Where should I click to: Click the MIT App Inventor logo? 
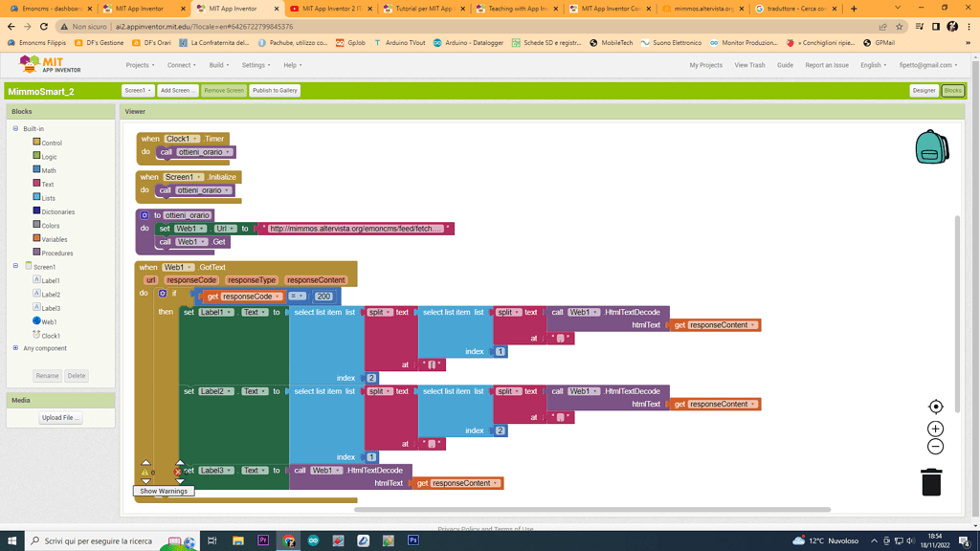point(51,65)
